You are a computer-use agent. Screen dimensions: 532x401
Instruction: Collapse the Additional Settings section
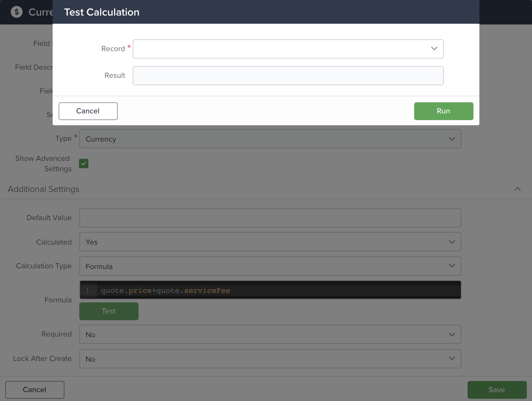click(x=518, y=189)
